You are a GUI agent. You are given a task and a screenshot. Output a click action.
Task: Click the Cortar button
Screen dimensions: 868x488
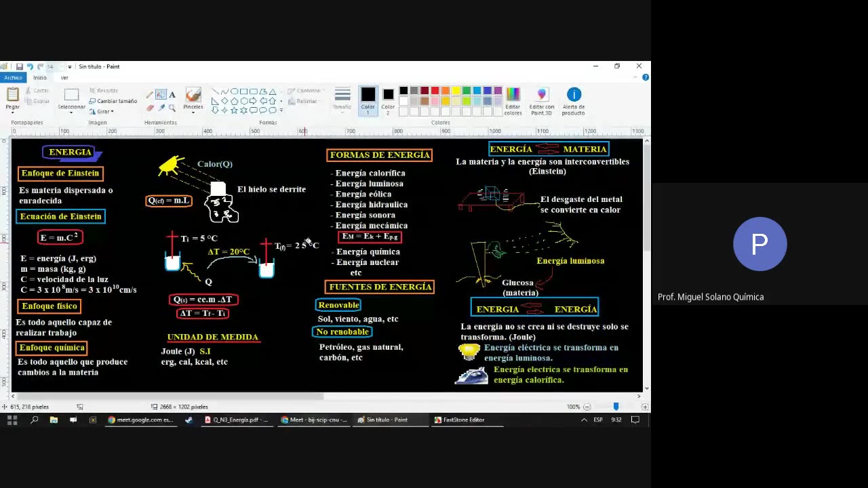pos(37,91)
